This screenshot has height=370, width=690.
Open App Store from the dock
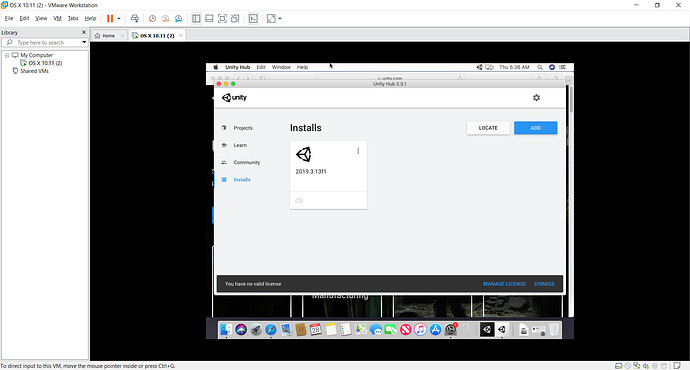(x=435, y=329)
